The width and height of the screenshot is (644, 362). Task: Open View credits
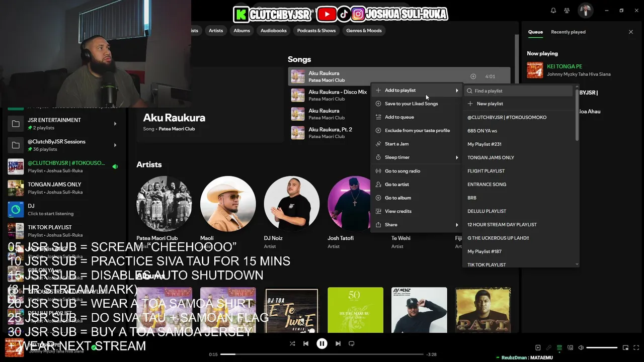pos(417,211)
